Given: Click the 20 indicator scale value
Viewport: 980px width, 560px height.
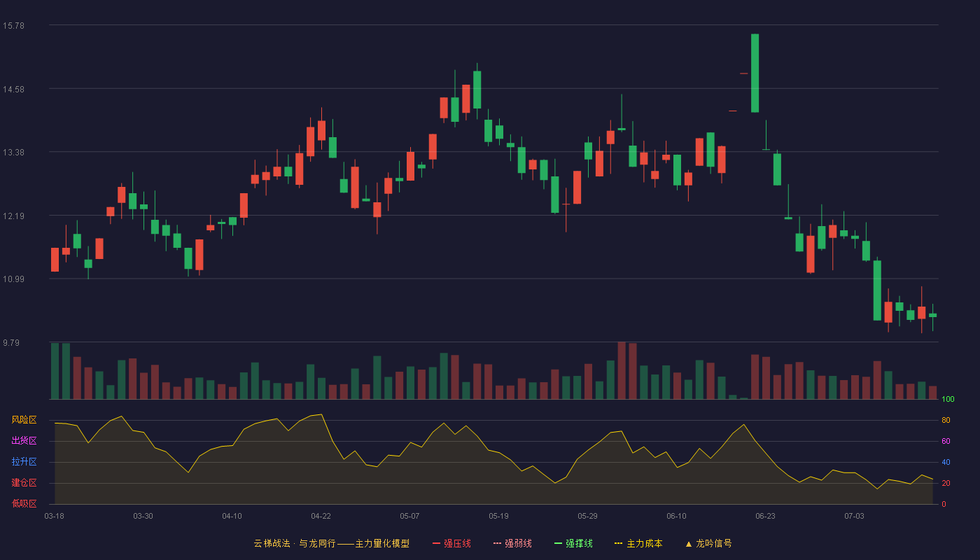Looking at the screenshot, I should [x=946, y=484].
